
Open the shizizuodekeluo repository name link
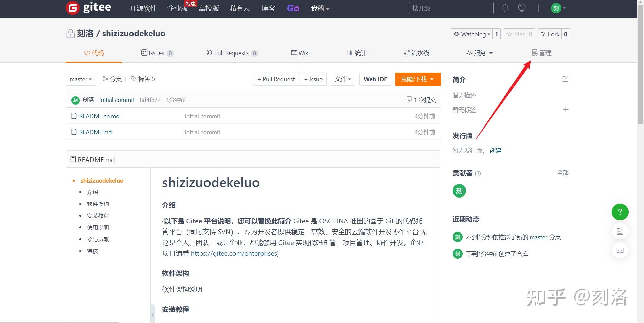[134, 34]
